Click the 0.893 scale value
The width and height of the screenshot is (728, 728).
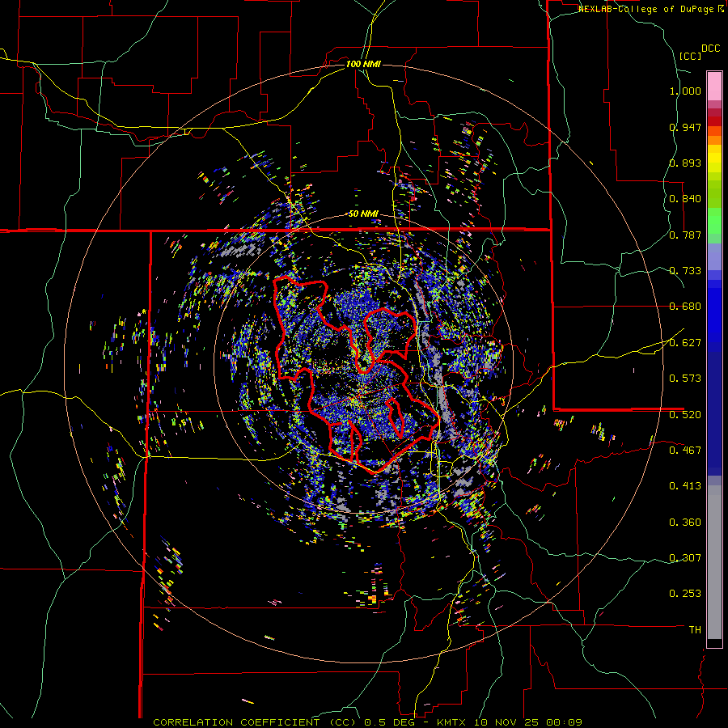click(x=685, y=163)
